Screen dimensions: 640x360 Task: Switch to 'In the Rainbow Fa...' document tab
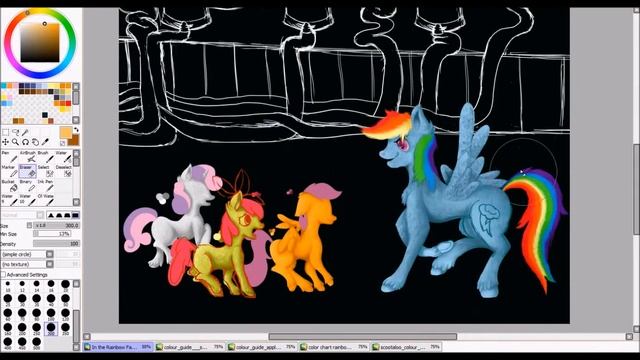tap(118, 347)
